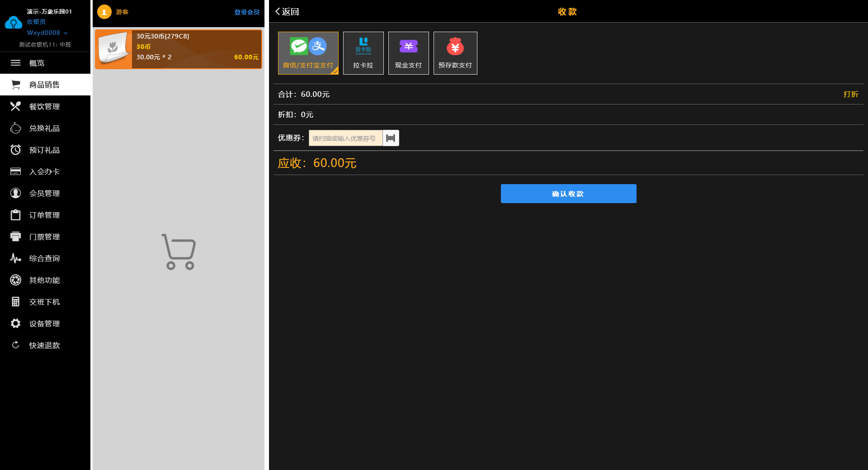Go to 订单管理 section
868x470 pixels.
[x=45, y=215]
